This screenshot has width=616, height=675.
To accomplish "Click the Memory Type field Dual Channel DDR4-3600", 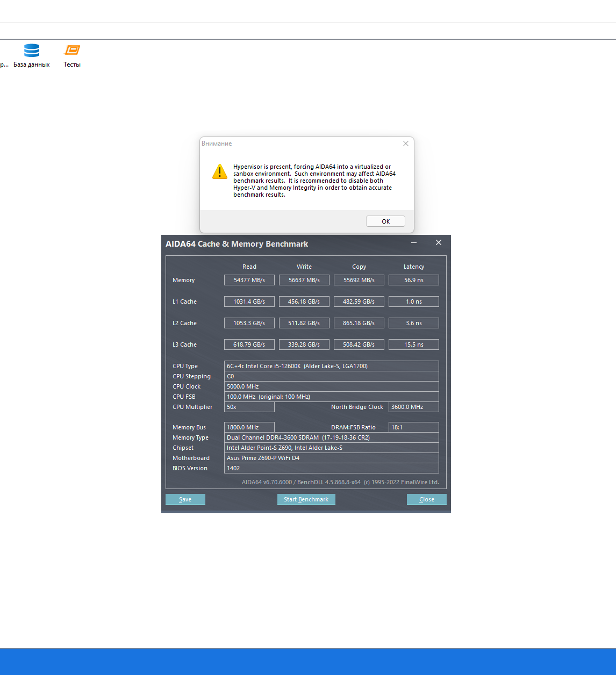I will [x=332, y=437].
